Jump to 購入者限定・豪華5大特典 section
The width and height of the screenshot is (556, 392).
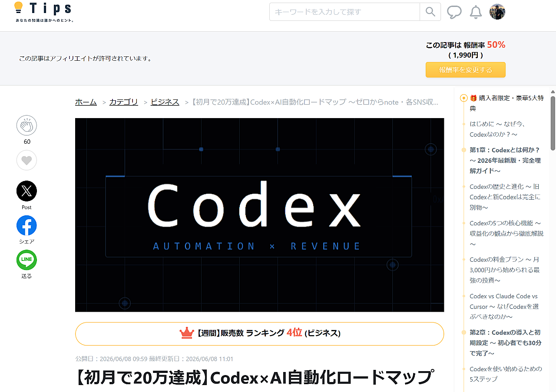[506, 103]
